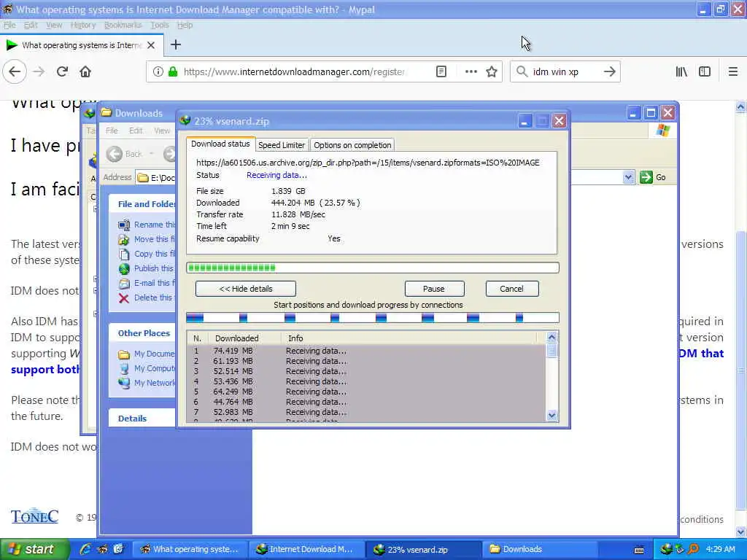This screenshot has width=747, height=560.
Task: Toggle browser sidebar icon
Action: (x=705, y=72)
